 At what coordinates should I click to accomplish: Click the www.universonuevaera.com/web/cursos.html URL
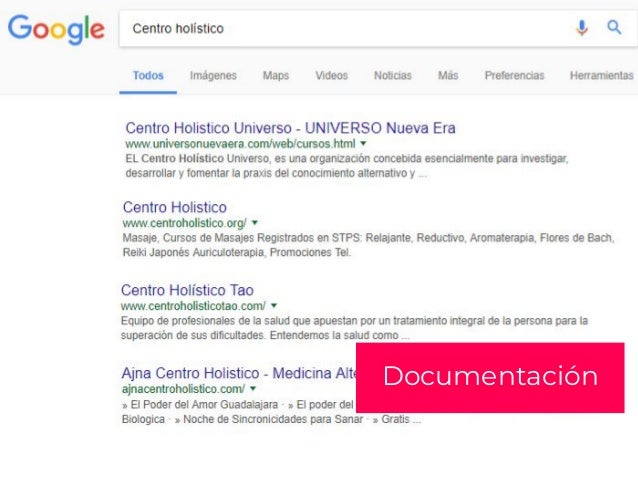(x=240, y=144)
